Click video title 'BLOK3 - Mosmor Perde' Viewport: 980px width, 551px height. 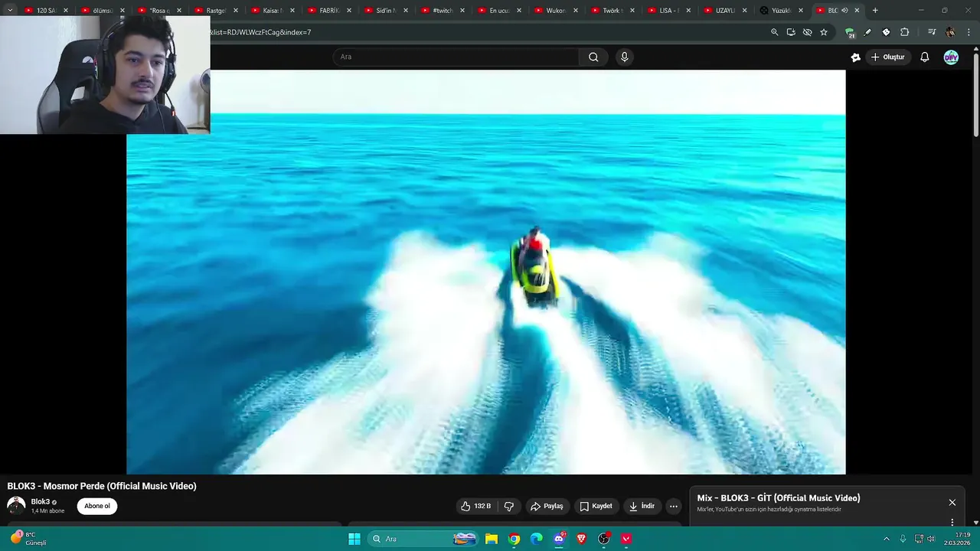pos(102,486)
